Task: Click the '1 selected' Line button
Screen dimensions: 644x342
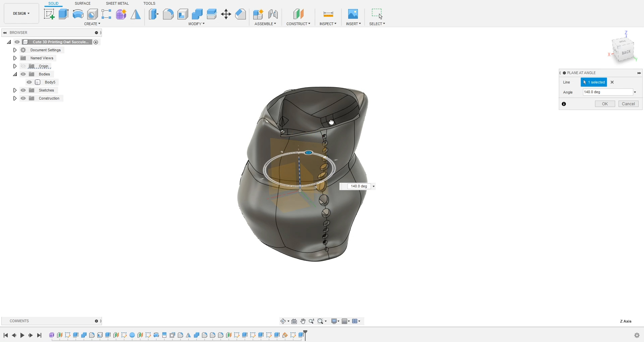Action: tap(594, 82)
